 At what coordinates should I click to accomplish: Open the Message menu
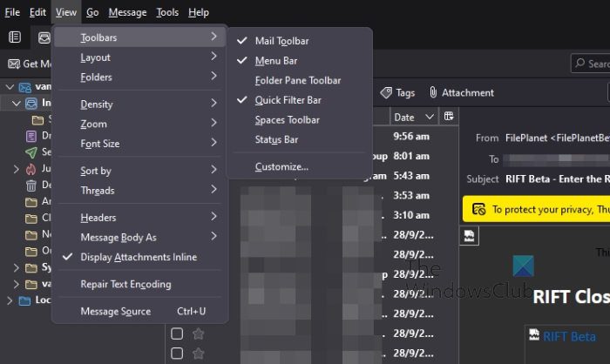(x=127, y=12)
